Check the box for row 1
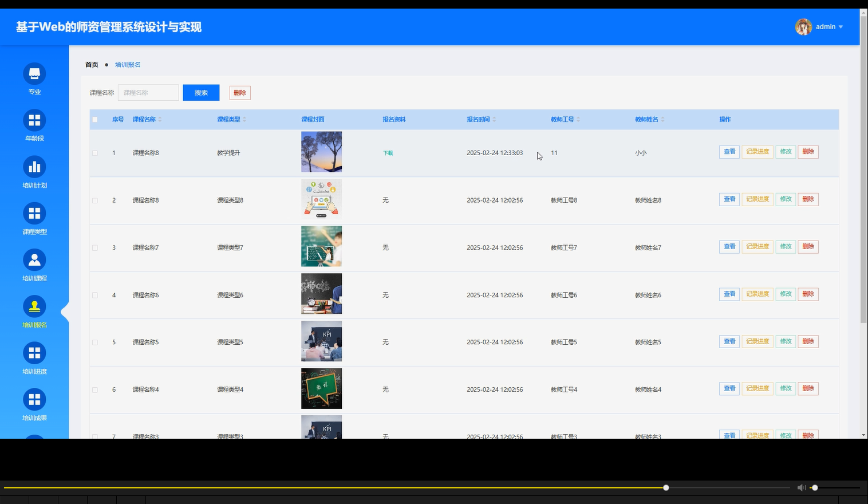Image resolution: width=868 pixels, height=504 pixels. (x=95, y=153)
